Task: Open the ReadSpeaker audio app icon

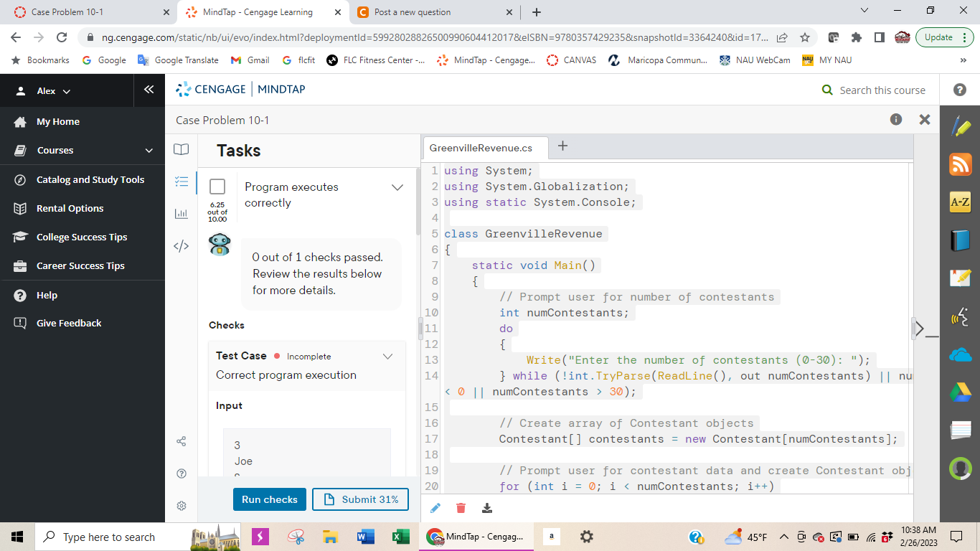Action: 960,316
